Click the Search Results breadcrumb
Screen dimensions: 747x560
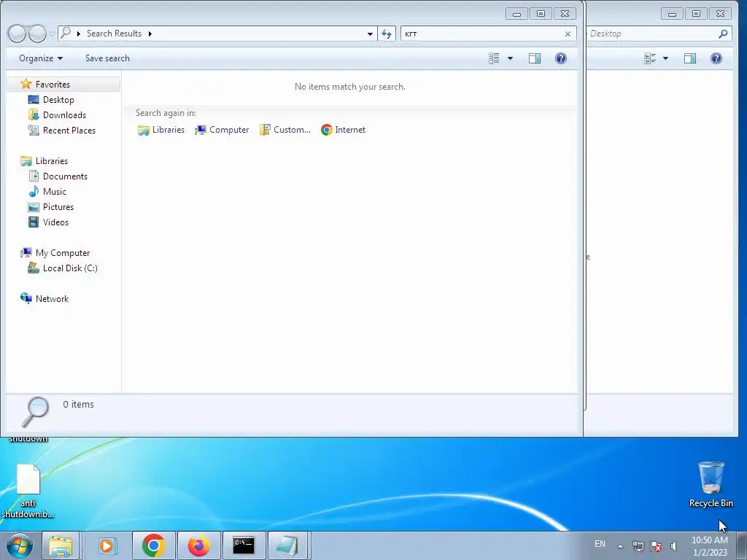pos(114,34)
